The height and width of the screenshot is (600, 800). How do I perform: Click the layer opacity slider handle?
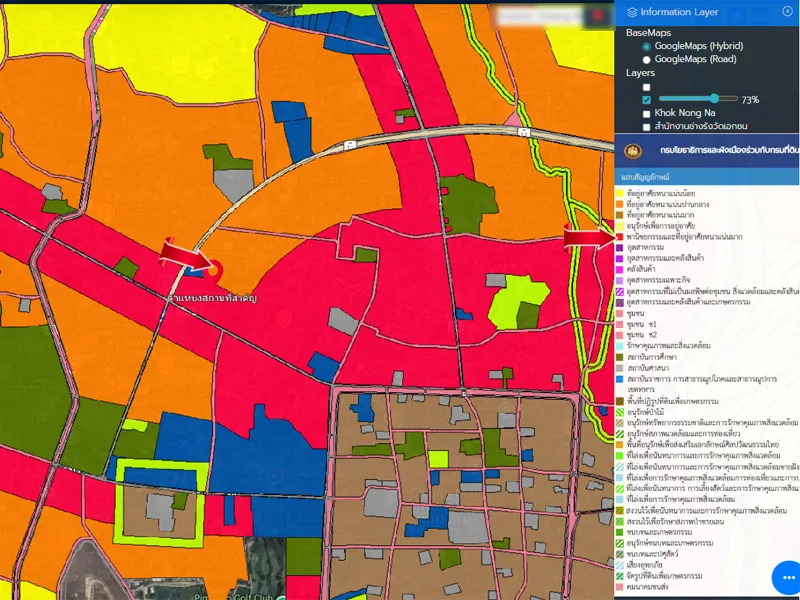click(714, 99)
